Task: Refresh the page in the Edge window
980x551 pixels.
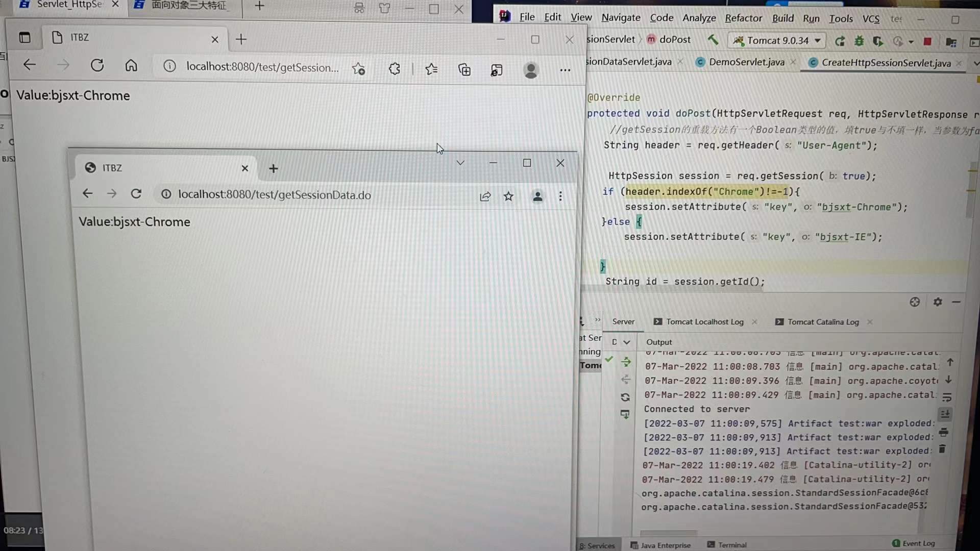Action: [97, 65]
